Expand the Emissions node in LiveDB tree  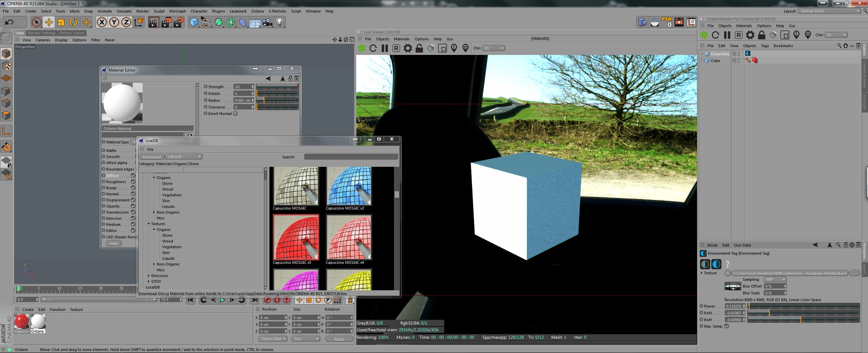[x=148, y=276]
